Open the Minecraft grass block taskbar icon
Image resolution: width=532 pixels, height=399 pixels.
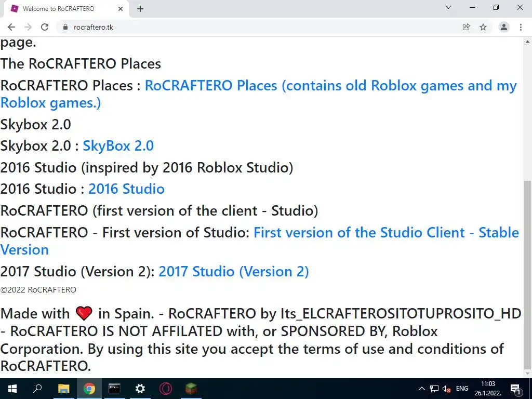(191, 389)
